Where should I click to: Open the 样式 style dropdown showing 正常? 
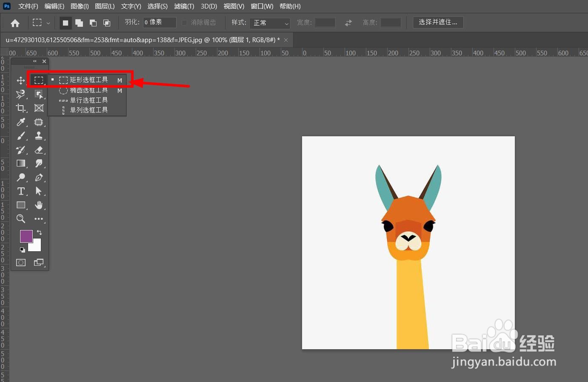270,23
